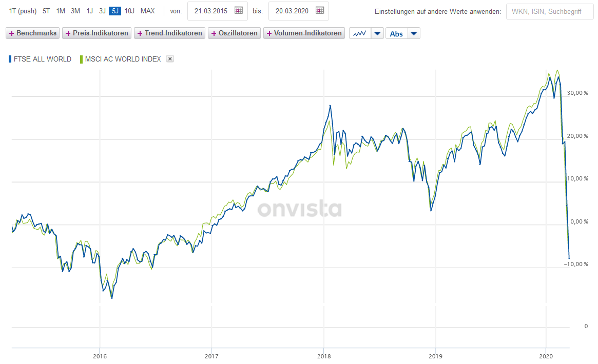Focus the WKN, ISIN, Suchbegriff search box
The height and width of the screenshot is (364, 598).
coord(550,11)
